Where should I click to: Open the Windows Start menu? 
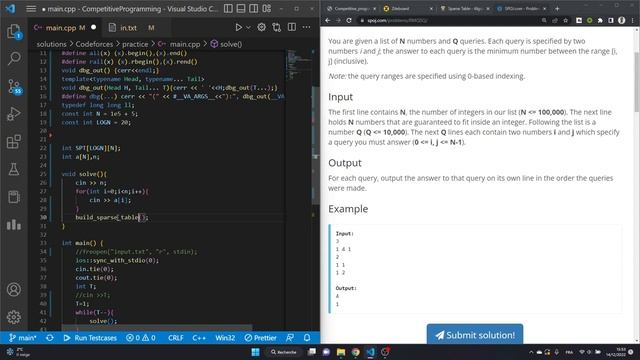256,352
